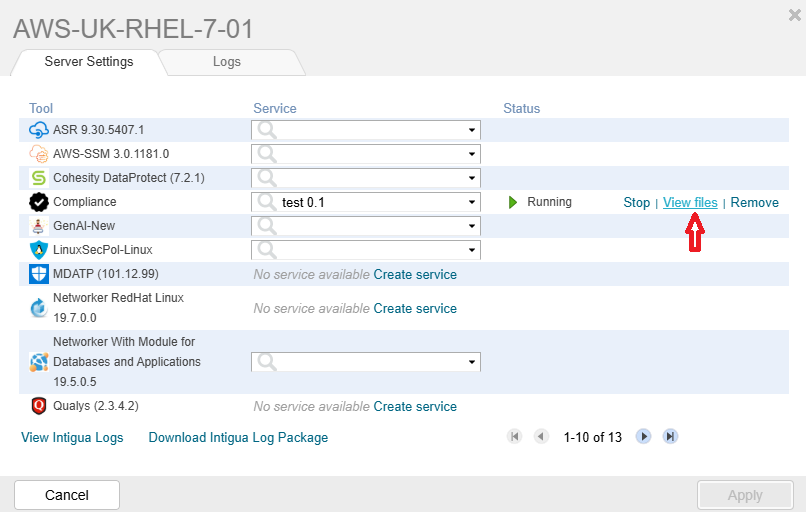Click the MDATP shield icon
Image resolution: width=806 pixels, height=512 pixels.
[x=39, y=274]
